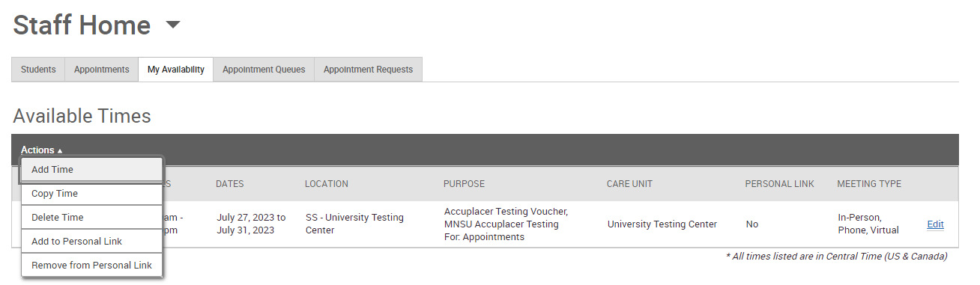View the Appointment Requests tab

368,70
